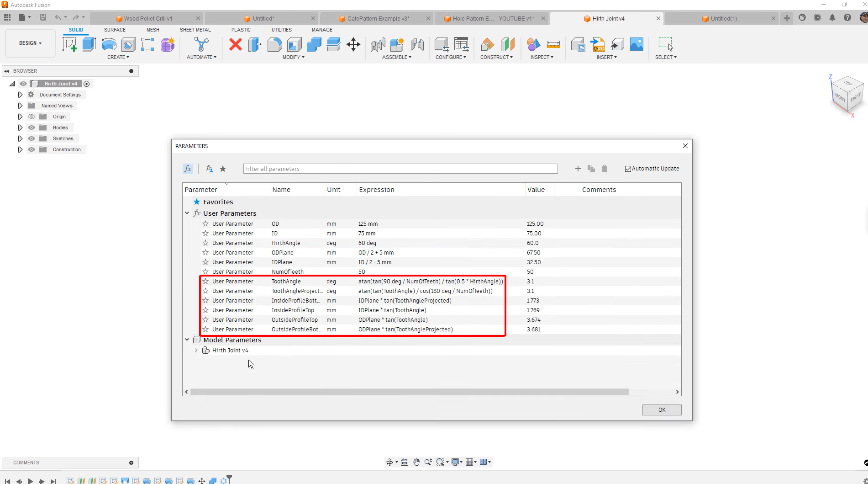The width and height of the screenshot is (868, 484).
Task: Select the Revolve tool icon
Action: 109,44
